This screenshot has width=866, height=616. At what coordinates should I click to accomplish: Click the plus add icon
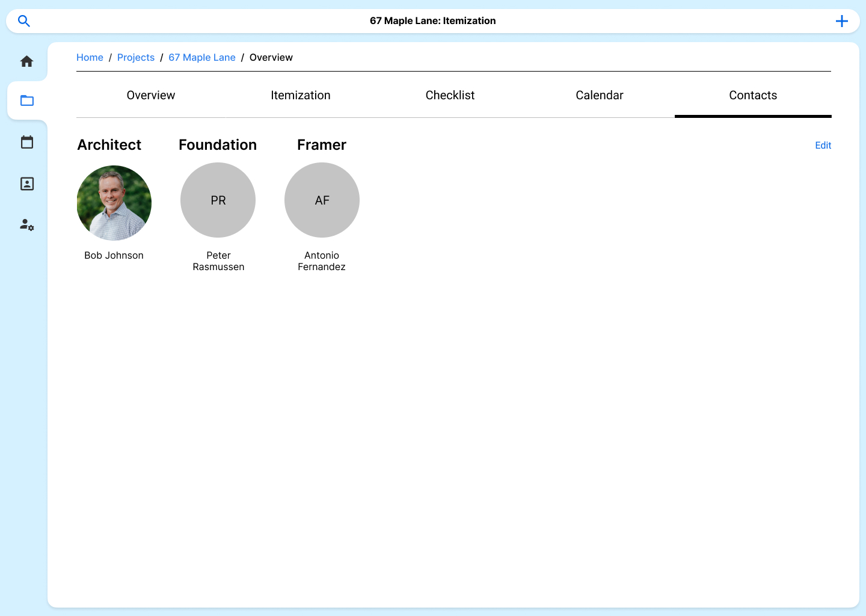[842, 21]
